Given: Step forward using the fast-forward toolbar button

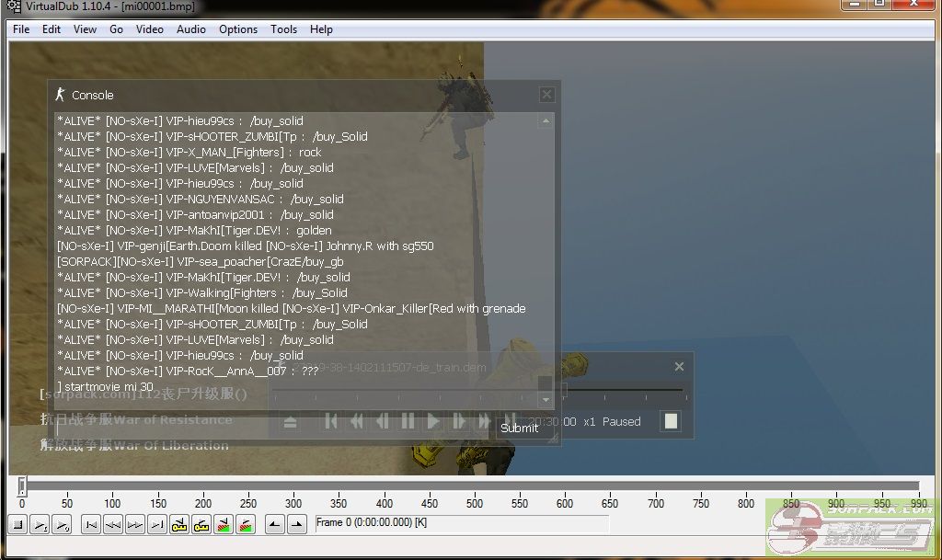Looking at the screenshot, I should (x=134, y=525).
